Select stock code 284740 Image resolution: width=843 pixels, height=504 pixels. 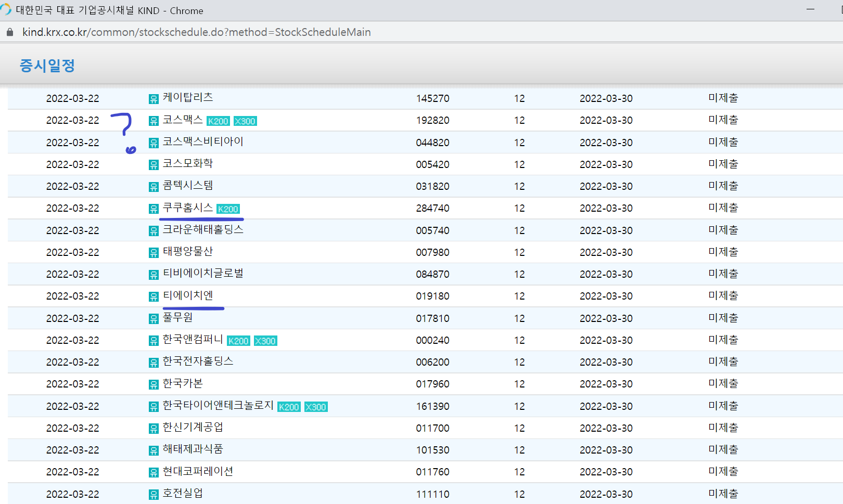(433, 208)
